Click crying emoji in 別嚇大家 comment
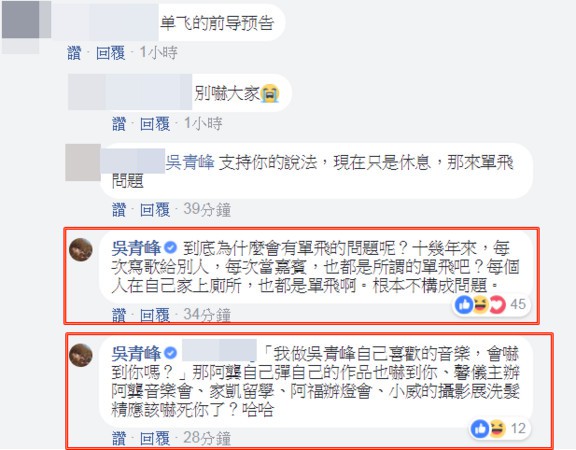Viewport: 576px width, 450px height. [270, 93]
